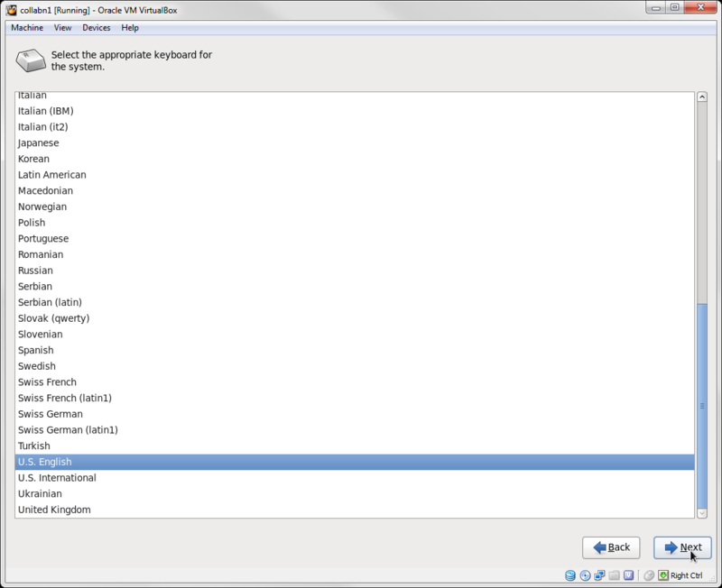
Task: Go to the Next installer step
Action: [x=682, y=547]
